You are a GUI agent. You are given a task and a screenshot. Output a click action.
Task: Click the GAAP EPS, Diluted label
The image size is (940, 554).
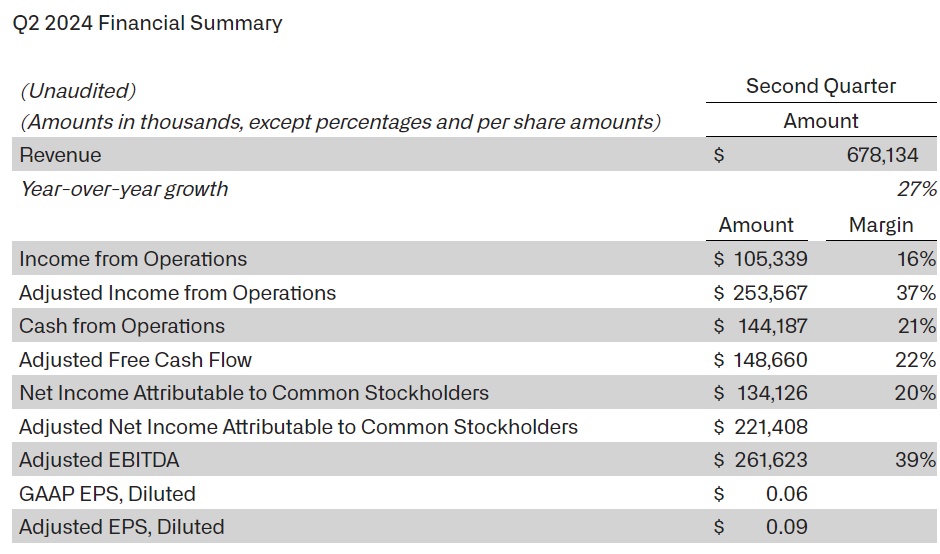click(107, 494)
